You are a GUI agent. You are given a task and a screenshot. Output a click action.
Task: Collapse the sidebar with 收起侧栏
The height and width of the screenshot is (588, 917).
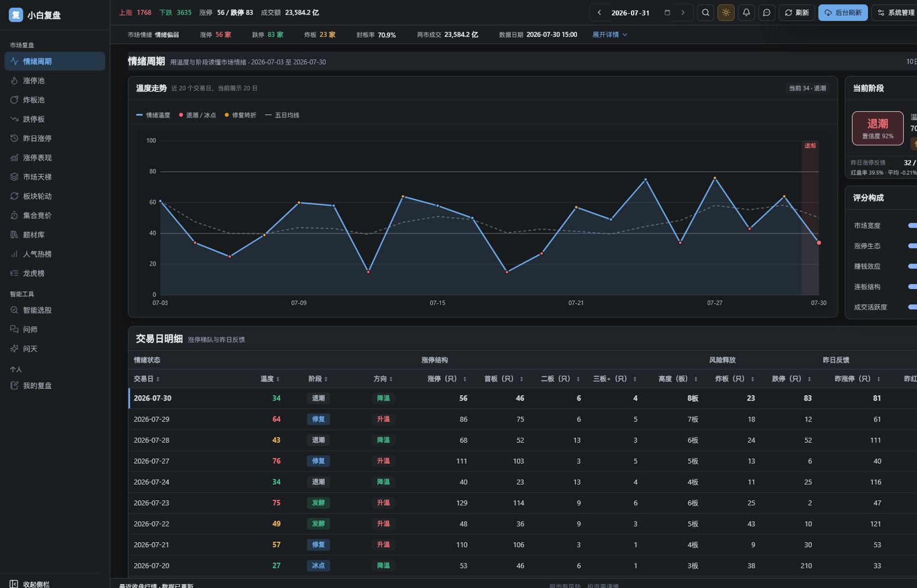click(x=30, y=584)
